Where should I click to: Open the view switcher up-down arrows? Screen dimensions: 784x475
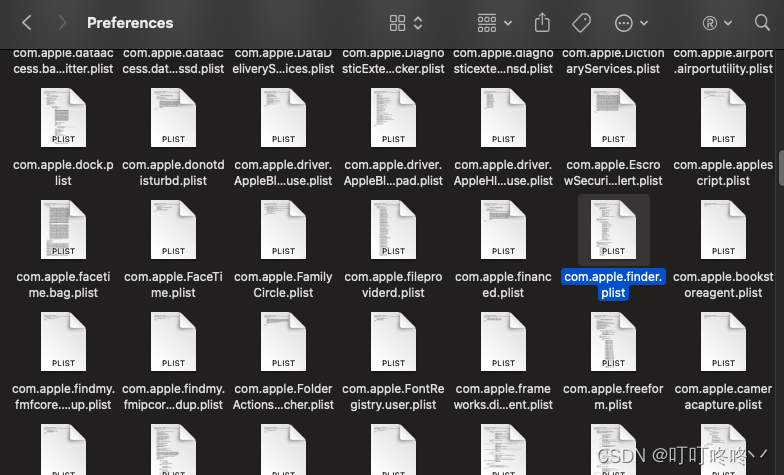coord(418,23)
